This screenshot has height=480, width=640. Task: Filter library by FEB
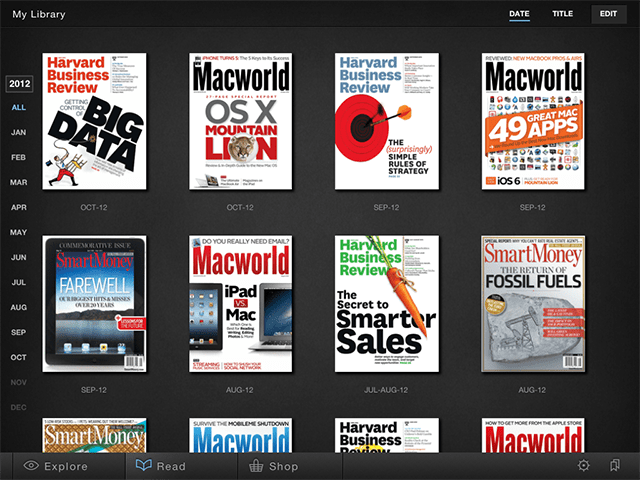[19, 158]
